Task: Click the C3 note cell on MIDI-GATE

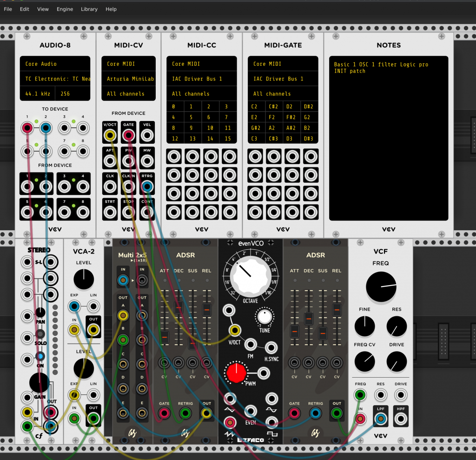Action: click(257, 139)
